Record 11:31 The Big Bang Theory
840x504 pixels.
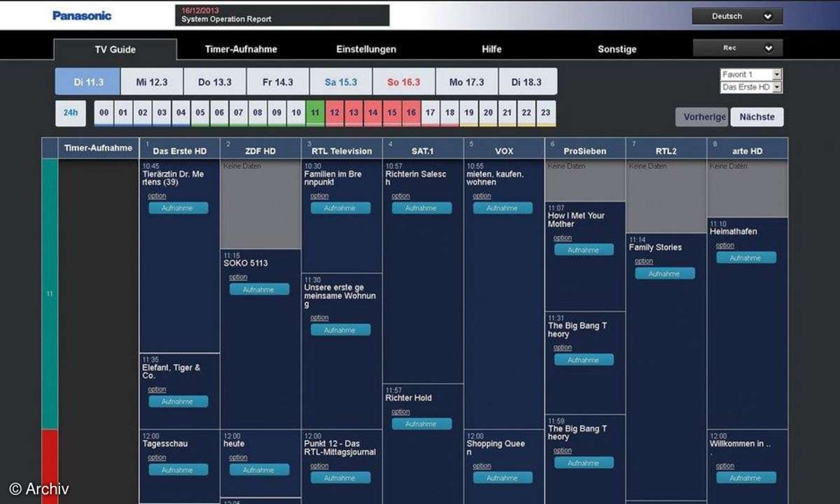[x=584, y=360]
